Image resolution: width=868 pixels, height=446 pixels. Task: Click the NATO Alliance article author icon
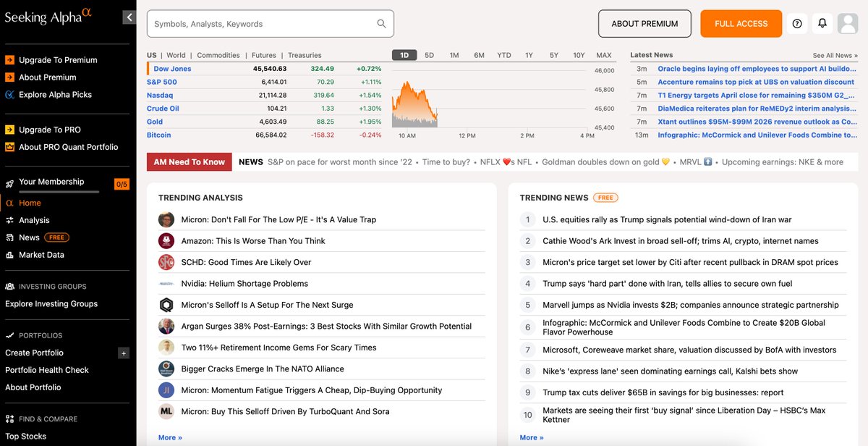tap(166, 369)
